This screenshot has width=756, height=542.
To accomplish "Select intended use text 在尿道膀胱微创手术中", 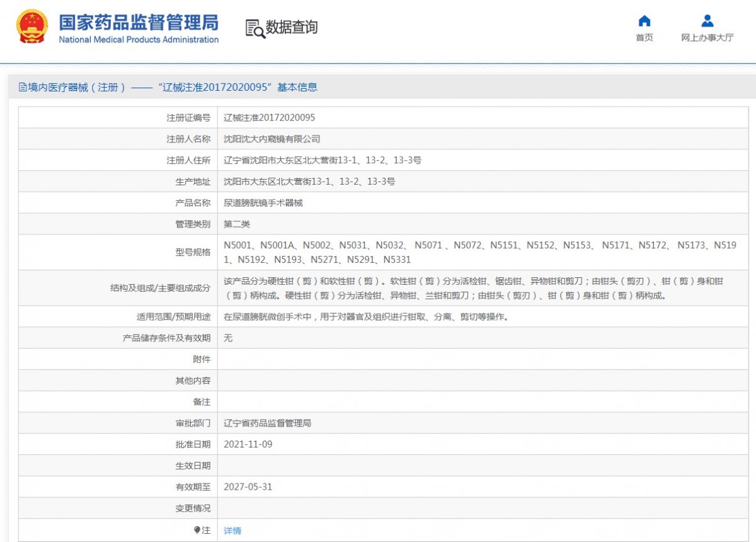I will pyautogui.click(x=366, y=317).
